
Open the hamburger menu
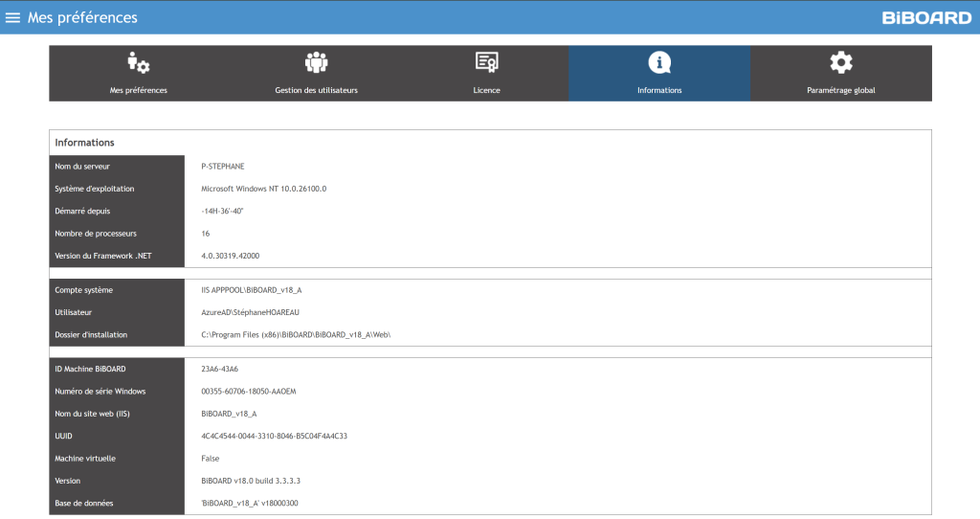click(x=12, y=17)
